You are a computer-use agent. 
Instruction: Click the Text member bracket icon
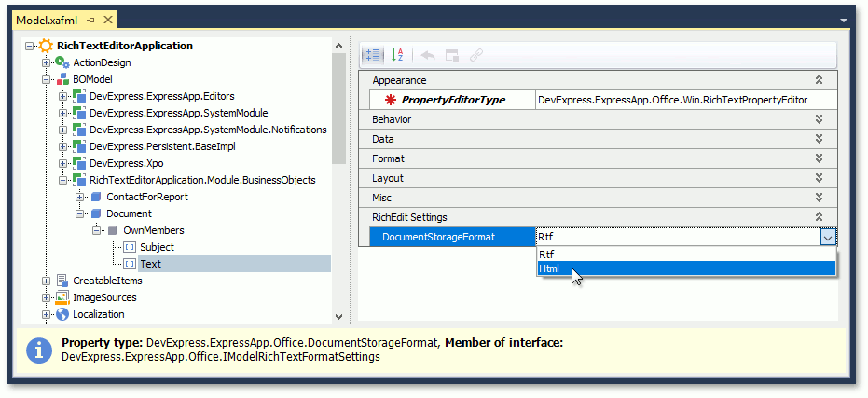(x=130, y=264)
